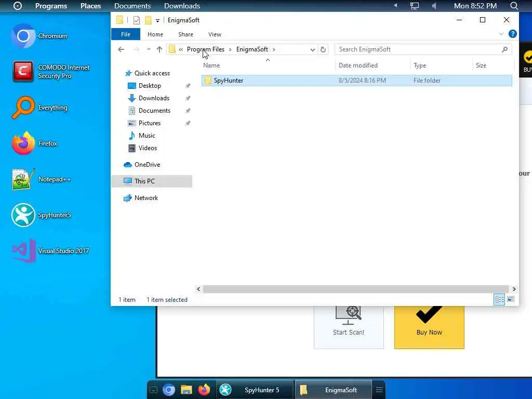Open Desktop in the navigation pane
Viewport: 532px width, 399px height.
pyautogui.click(x=149, y=86)
